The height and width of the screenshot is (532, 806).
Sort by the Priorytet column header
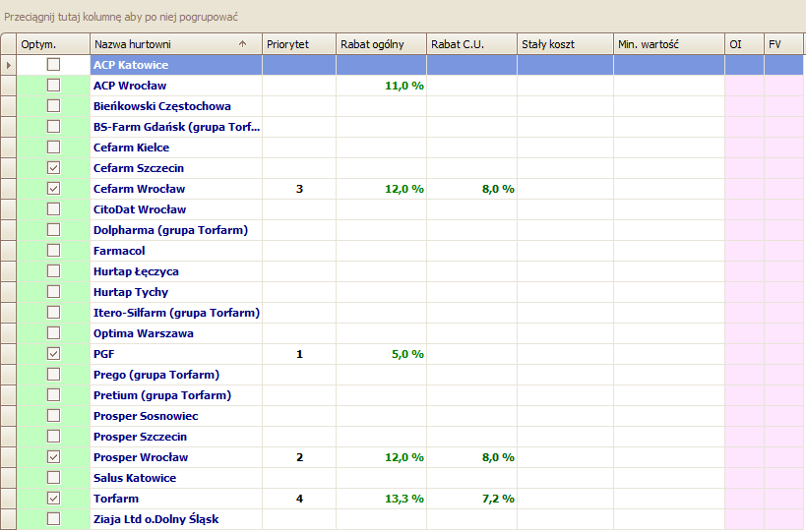(x=298, y=44)
